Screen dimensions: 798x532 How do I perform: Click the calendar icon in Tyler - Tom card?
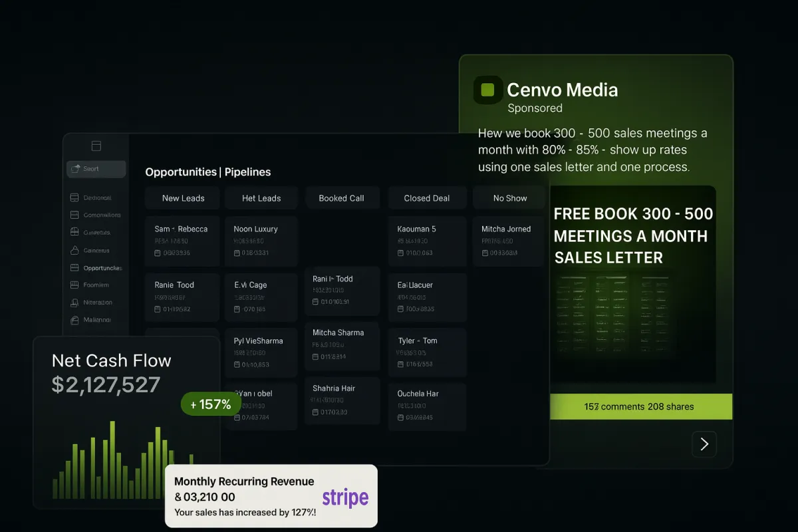(x=401, y=364)
